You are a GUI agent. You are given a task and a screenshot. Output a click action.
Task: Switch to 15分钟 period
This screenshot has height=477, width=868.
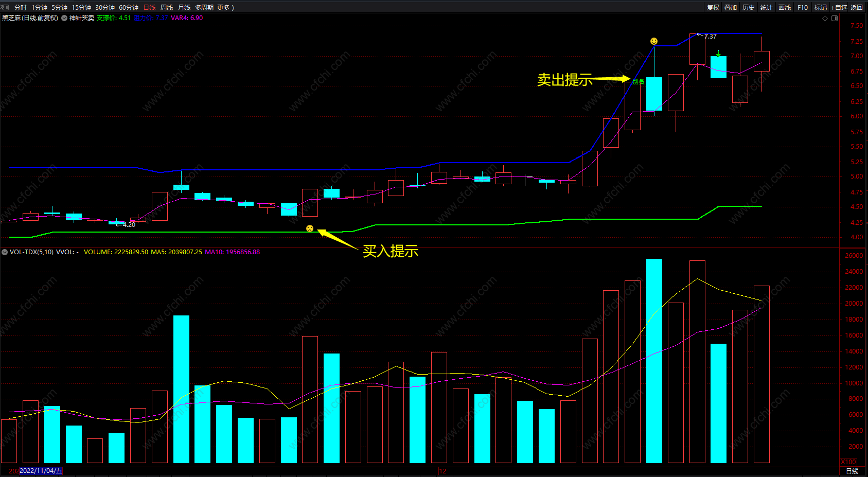coord(81,8)
